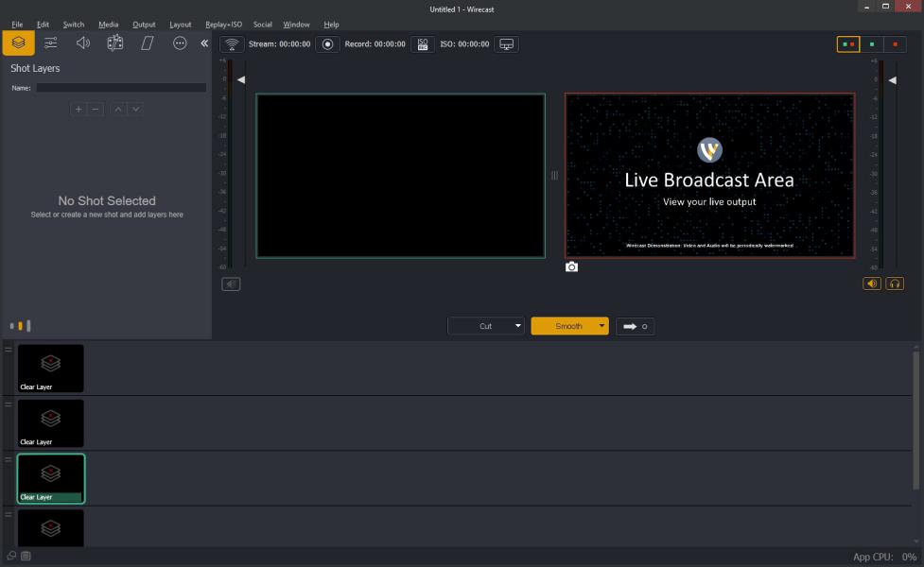Open the Layout menu
This screenshot has height=567, width=924.
pos(181,25)
